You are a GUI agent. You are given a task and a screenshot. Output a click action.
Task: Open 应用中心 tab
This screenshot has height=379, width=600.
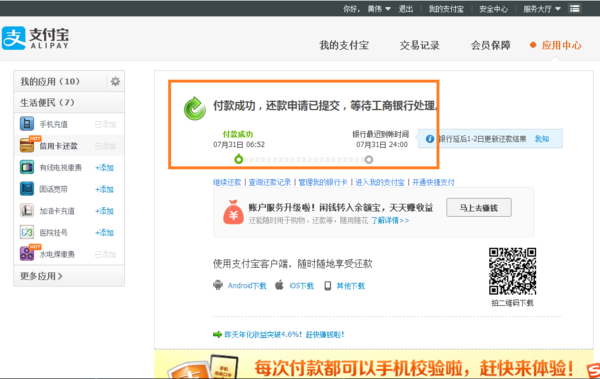tap(561, 45)
